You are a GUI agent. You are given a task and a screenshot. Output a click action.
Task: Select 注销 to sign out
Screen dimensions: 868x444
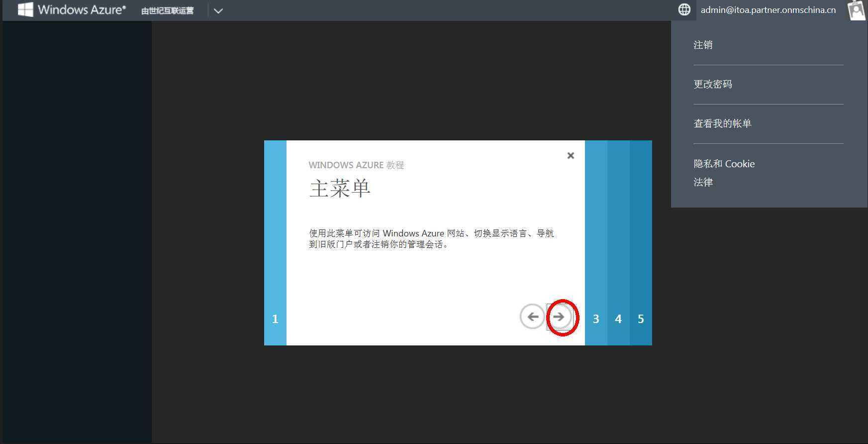click(x=703, y=45)
